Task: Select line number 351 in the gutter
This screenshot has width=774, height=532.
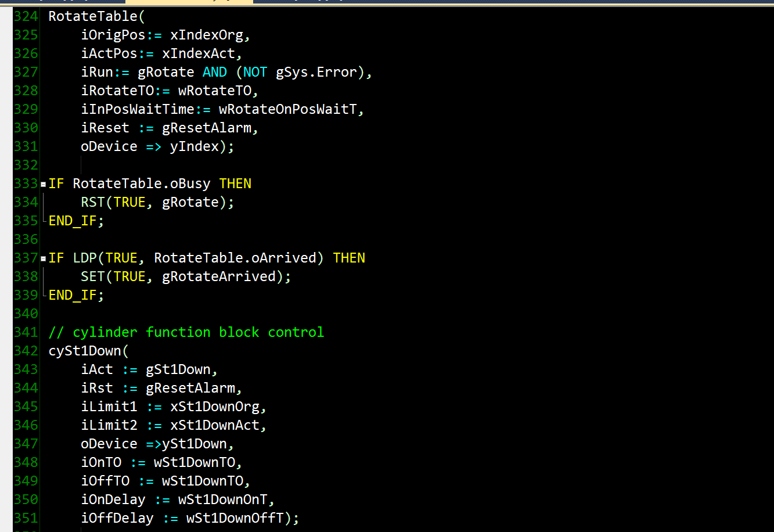Action: (26, 518)
